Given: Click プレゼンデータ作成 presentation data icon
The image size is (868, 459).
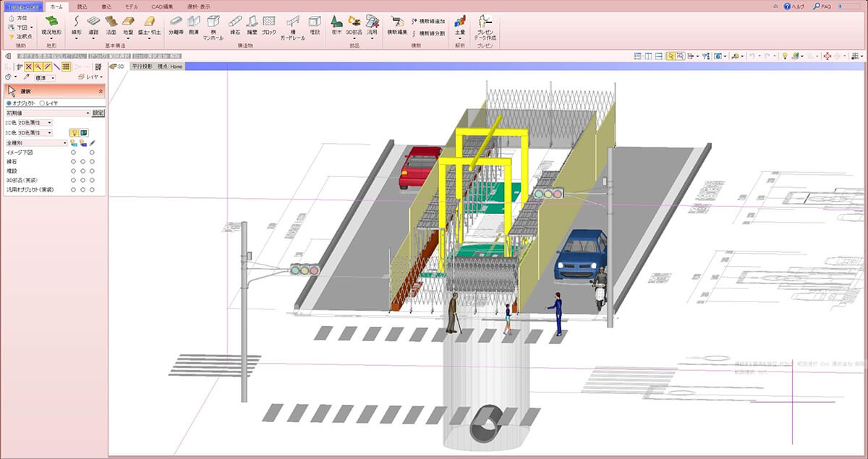Looking at the screenshot, I should coord(484,27).
